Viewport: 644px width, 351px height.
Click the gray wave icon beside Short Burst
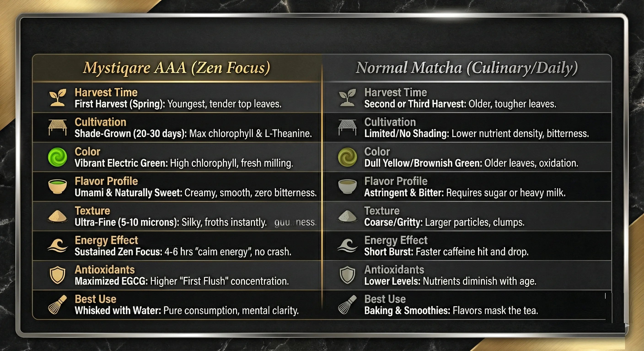pos(347,246)
